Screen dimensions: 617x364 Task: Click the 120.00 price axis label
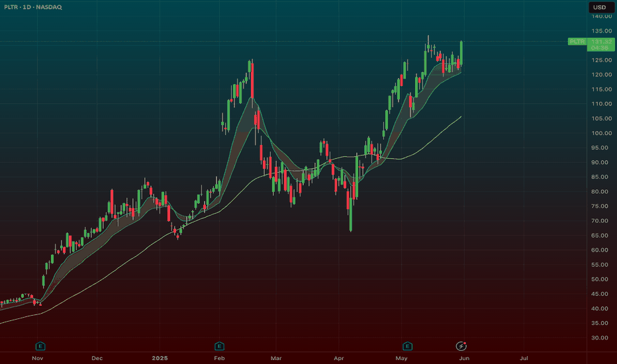(x=602, y=74)
